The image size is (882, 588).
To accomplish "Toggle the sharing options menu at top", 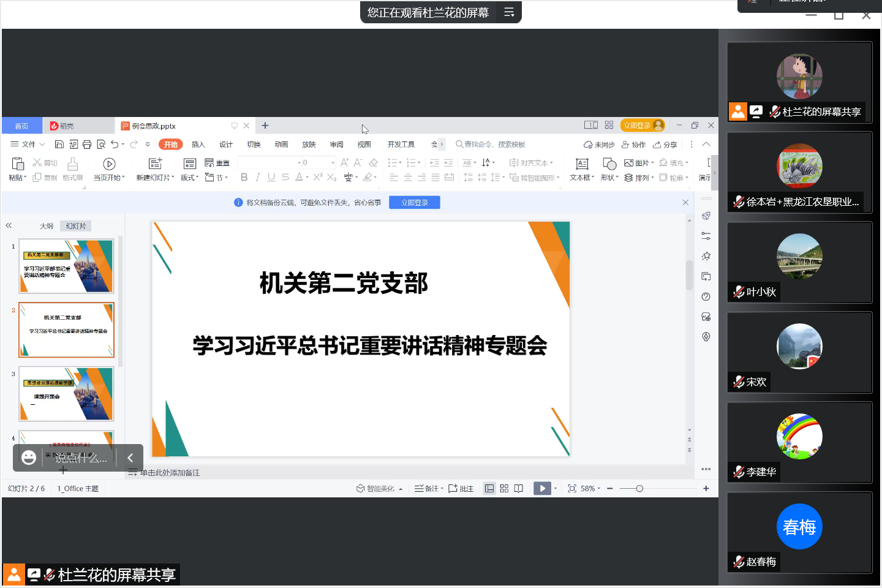I will coord(509,12).
